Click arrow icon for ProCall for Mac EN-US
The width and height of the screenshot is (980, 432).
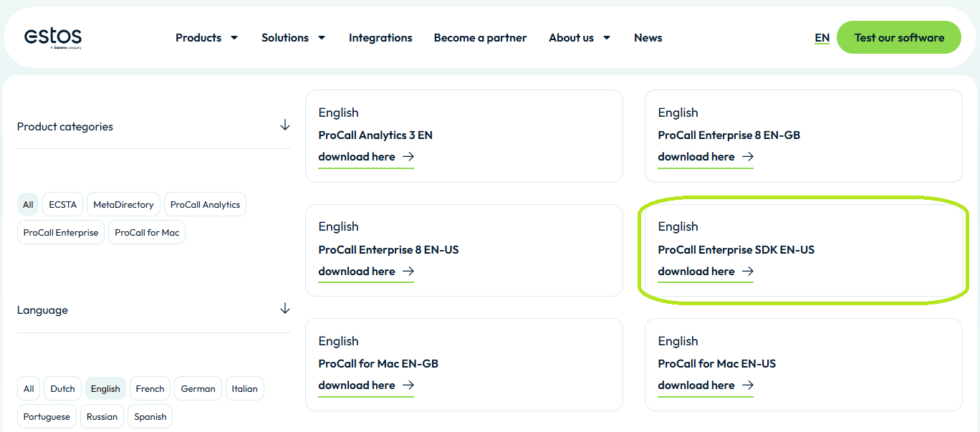[748, 385]
